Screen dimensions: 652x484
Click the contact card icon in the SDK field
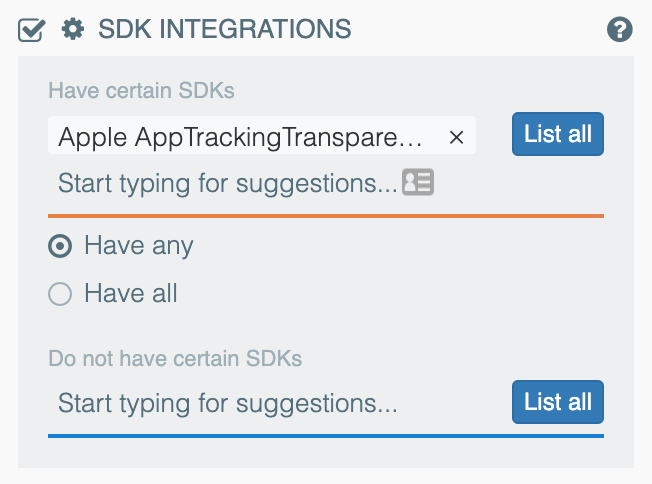[x=418, y=183]
